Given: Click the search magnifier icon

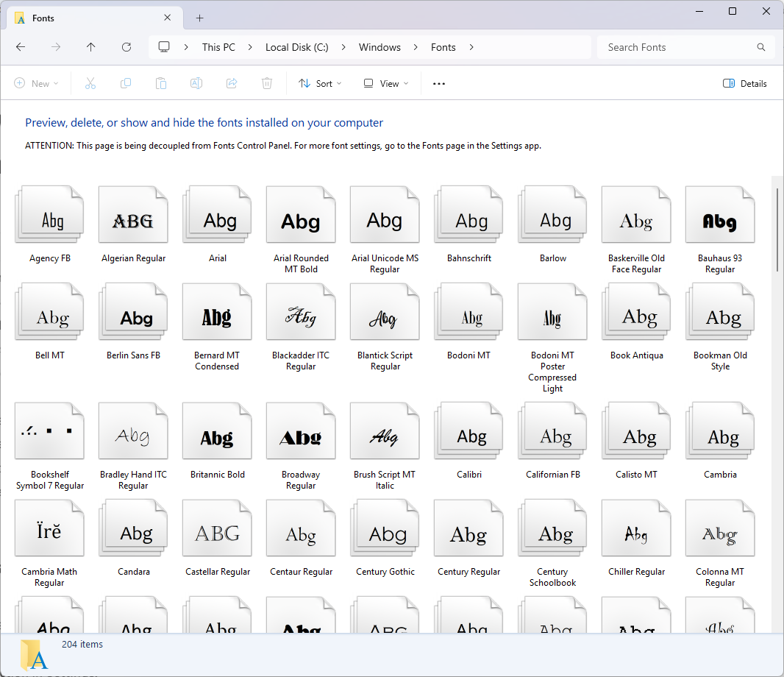Looking at the screenshot, I should point(761,47).
